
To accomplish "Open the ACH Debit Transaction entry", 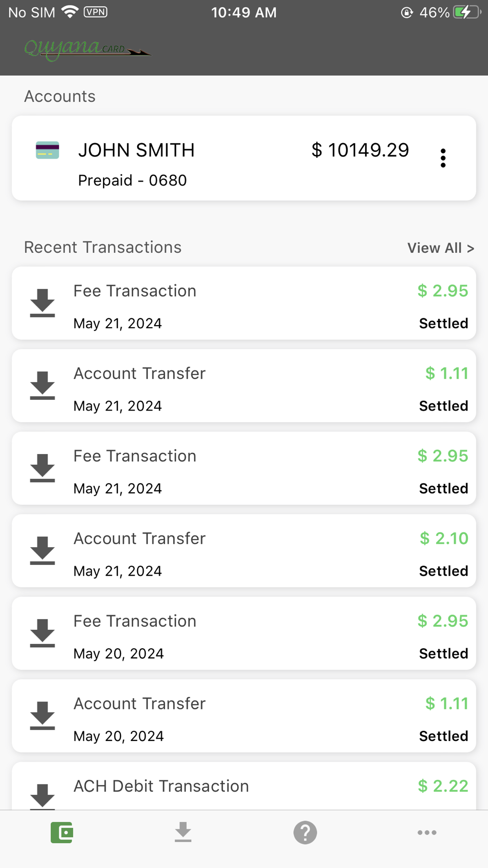I will pyautogui.click(x=244, y=787).
